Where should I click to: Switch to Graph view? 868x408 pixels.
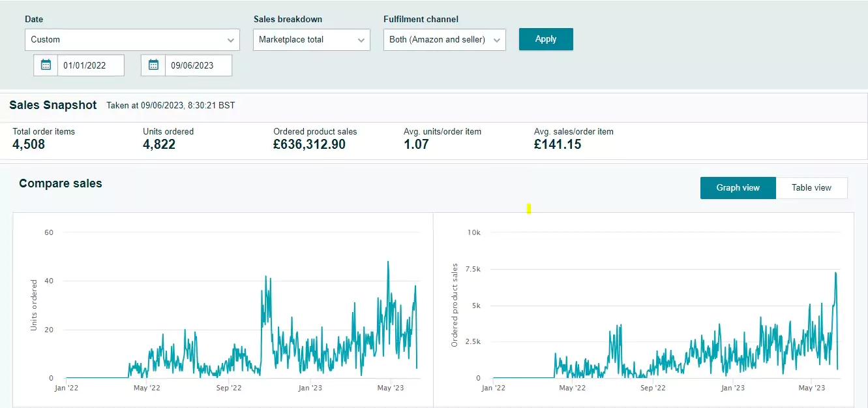(x=738, y=188)
